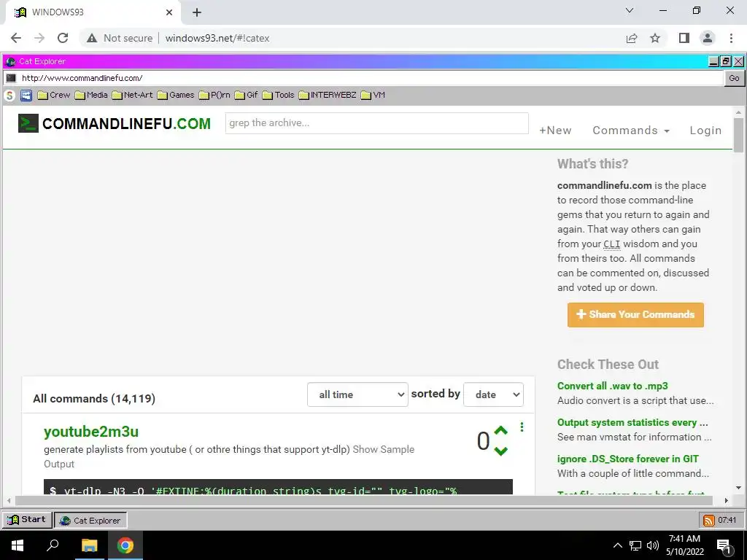The height and width of the screenshot is (560, 747).
Task: Open the network tray icon
Action: click(x=635, y=545)
